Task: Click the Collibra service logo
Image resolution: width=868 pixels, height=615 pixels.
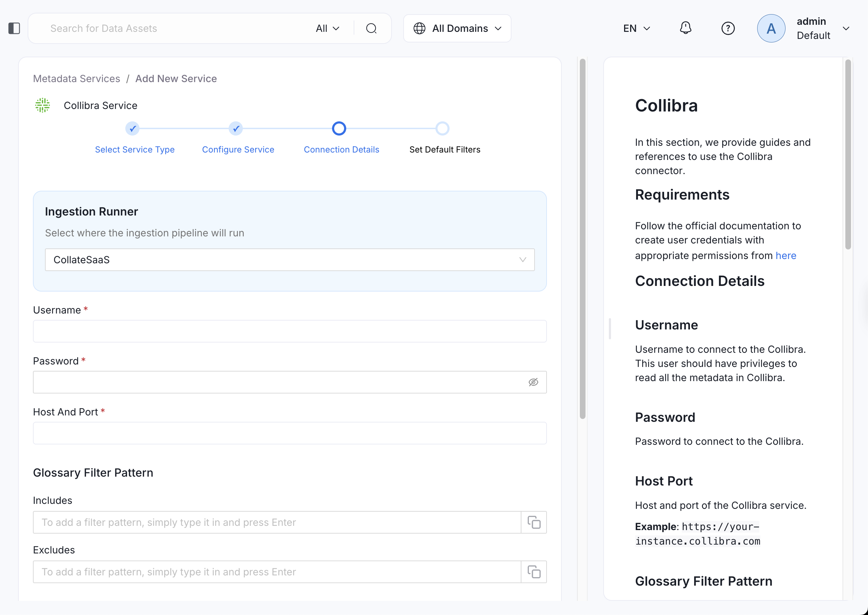Action: [x=42, y=105]
